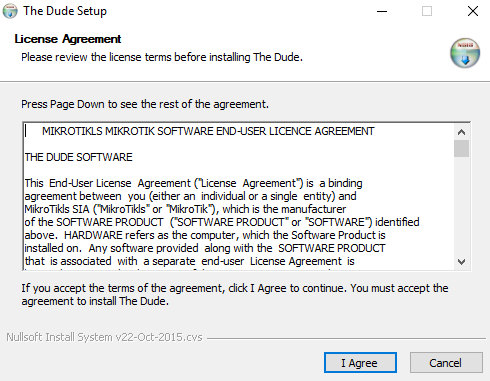Image resolution: width=490 pixels, height=381 pixels.
Task: Click the 'Press Page Down' instruction label
Action: (145, 104)
